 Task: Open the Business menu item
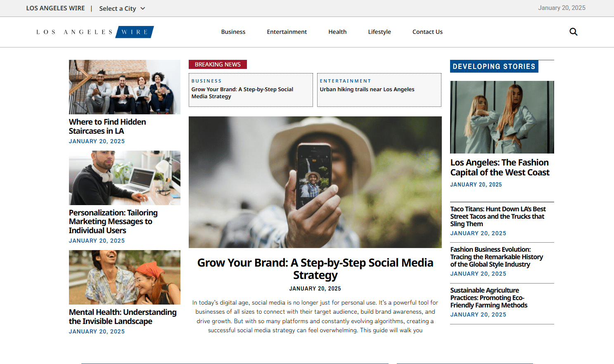coord(233,32)
